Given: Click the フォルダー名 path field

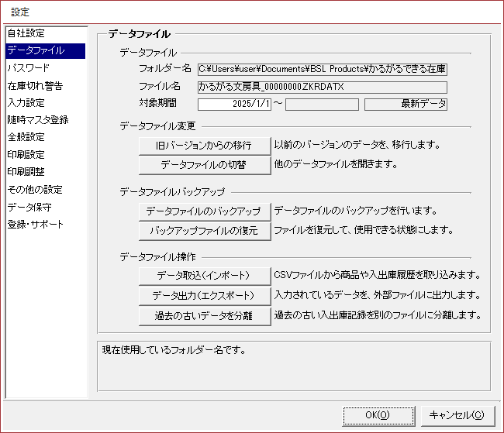Looking at the screenshot, I should pos(322,70).
